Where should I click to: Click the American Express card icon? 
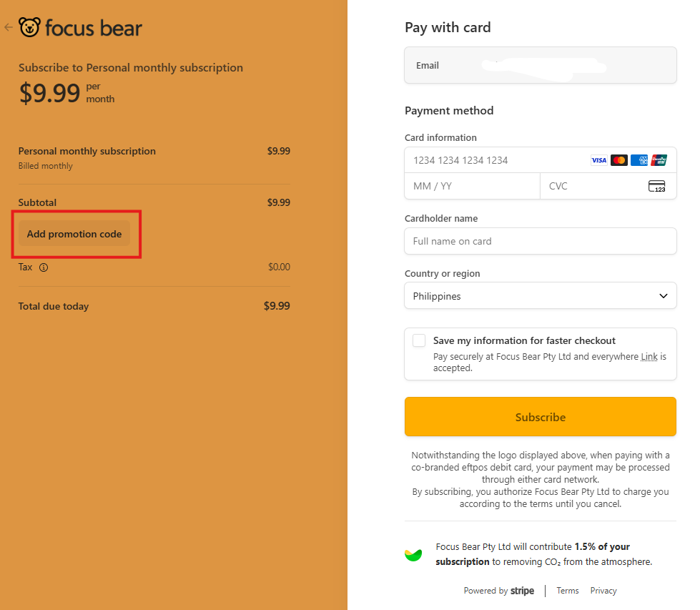[x=639, y=160]
